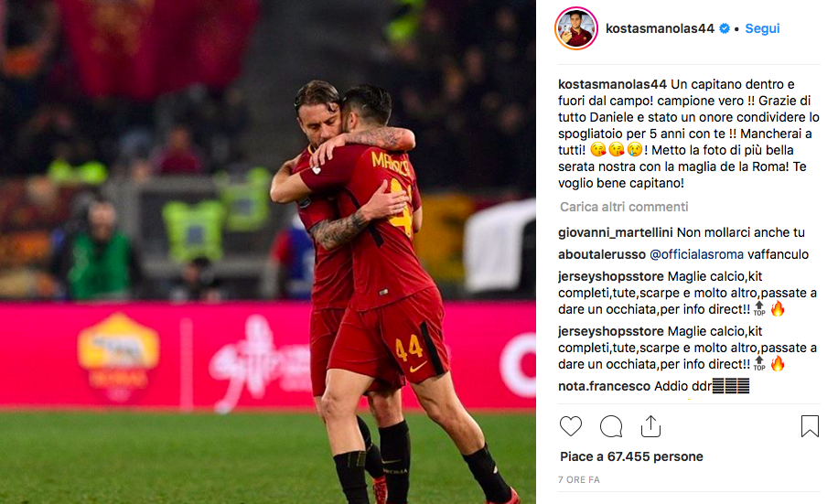Visit the nota.francesco commenter profile
Viewport: 838px width, 504px height.
click(604, 386)
